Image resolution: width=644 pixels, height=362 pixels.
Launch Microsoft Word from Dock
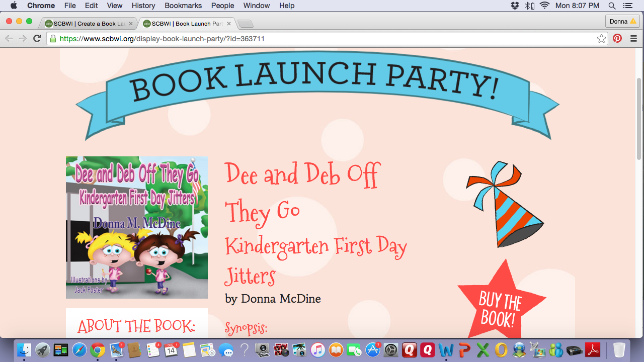tap(446, 350)
